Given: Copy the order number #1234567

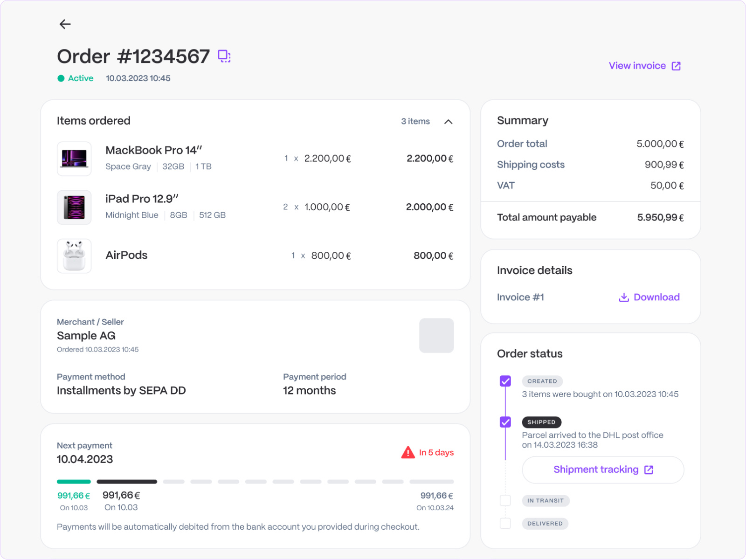Looking at the screenshot, I should pos(224,55).
